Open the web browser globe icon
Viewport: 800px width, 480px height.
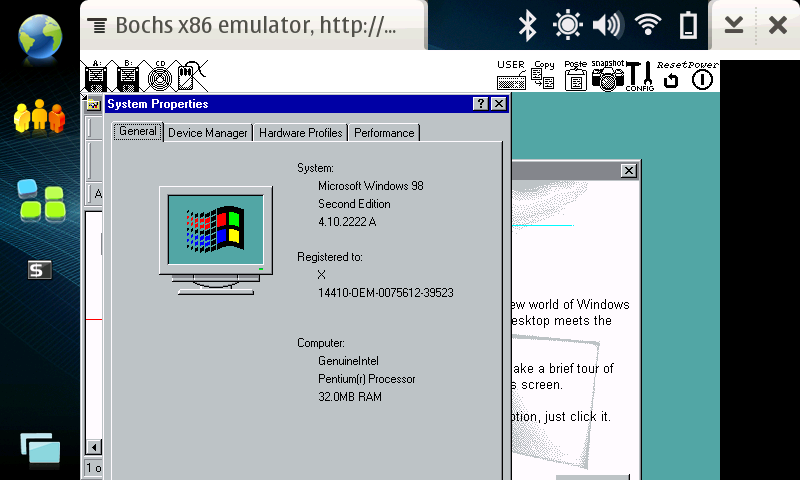coord(40,37)
